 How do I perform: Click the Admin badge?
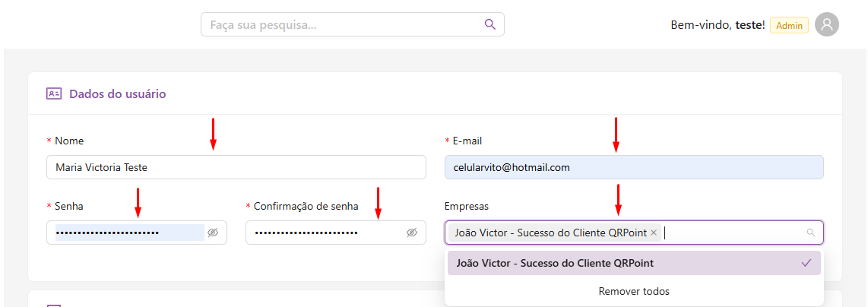pyautogui.click(x=789, y=25)
